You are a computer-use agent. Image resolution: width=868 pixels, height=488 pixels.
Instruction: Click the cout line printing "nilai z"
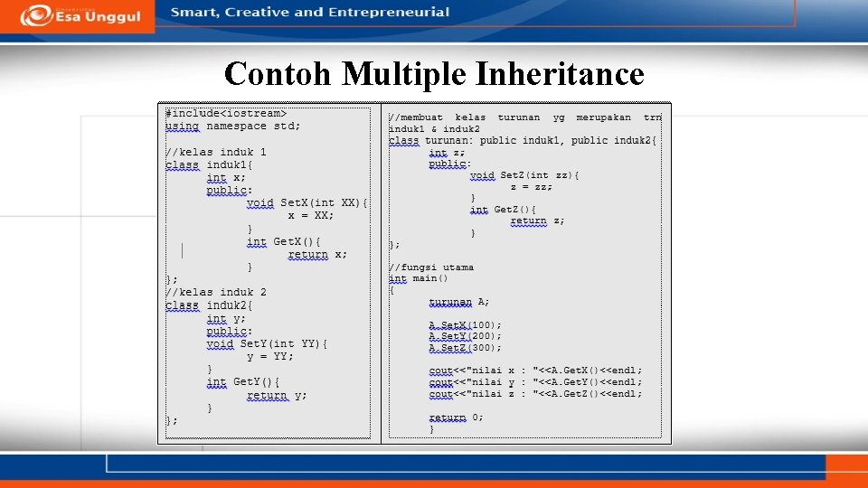pyautogui.click(x=535, y=394)
